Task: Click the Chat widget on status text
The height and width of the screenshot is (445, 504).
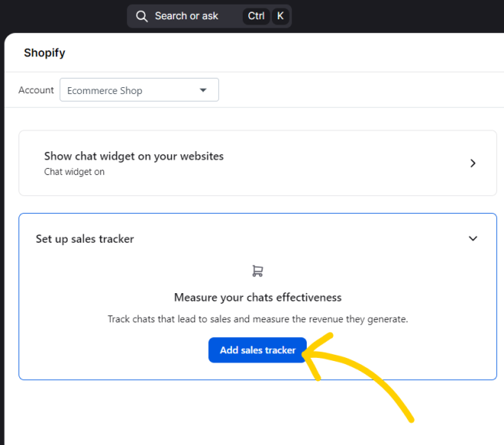Action: (74, 172)
